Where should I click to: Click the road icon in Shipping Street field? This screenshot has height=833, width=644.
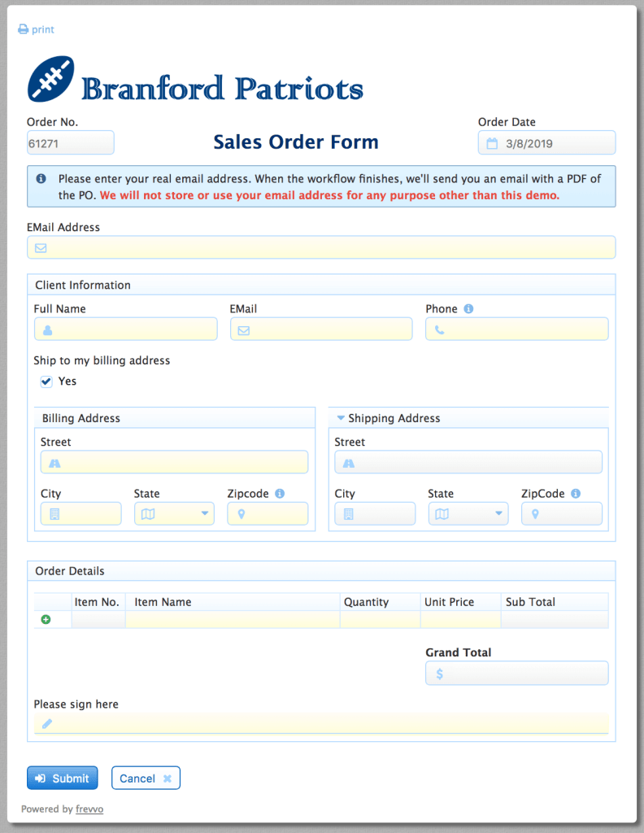[349, 463]
